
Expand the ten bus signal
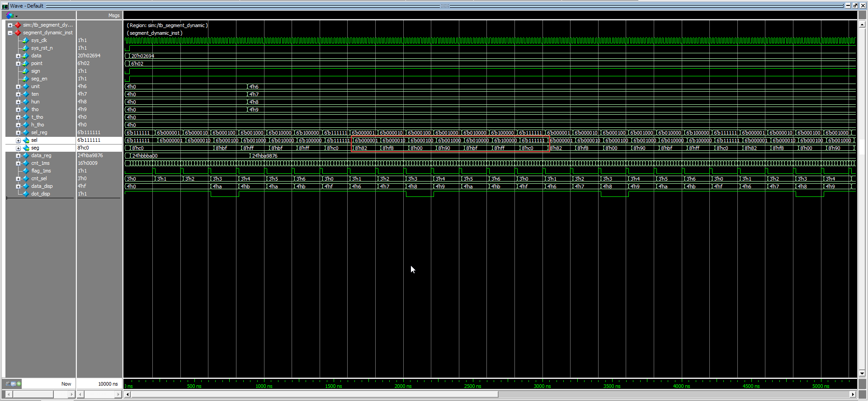coord(18,94)
